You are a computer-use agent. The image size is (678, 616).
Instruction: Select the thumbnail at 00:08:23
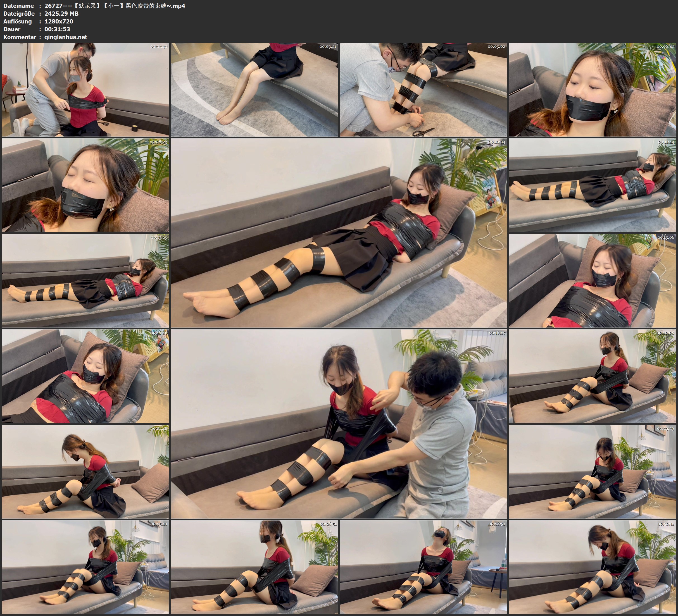point(85,185)
